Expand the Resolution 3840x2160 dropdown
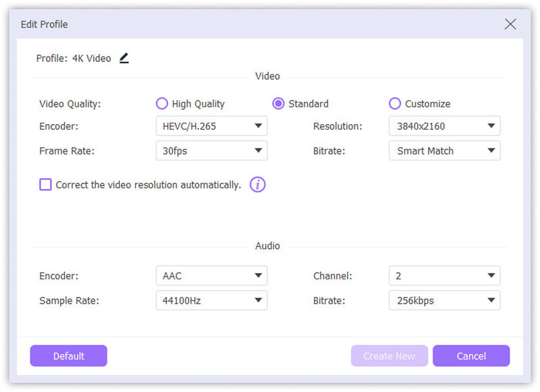540x392 pixels. pyautogui.click(x=444, y=126)
